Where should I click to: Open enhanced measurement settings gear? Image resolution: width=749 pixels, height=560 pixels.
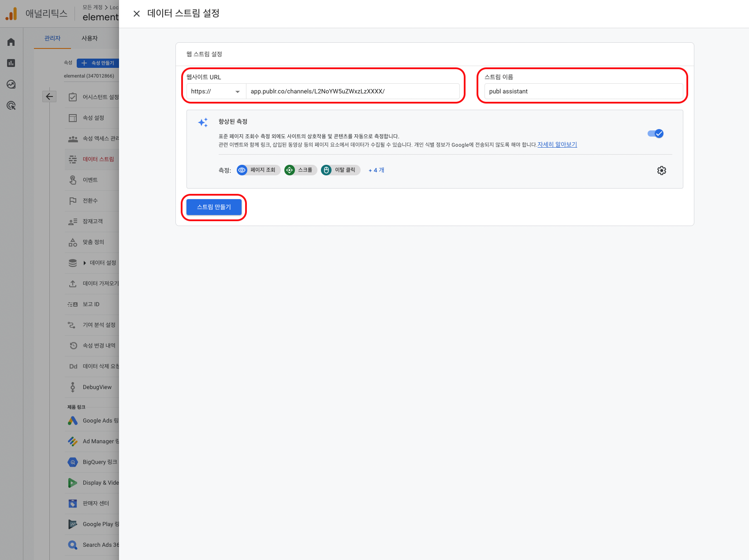661,171
